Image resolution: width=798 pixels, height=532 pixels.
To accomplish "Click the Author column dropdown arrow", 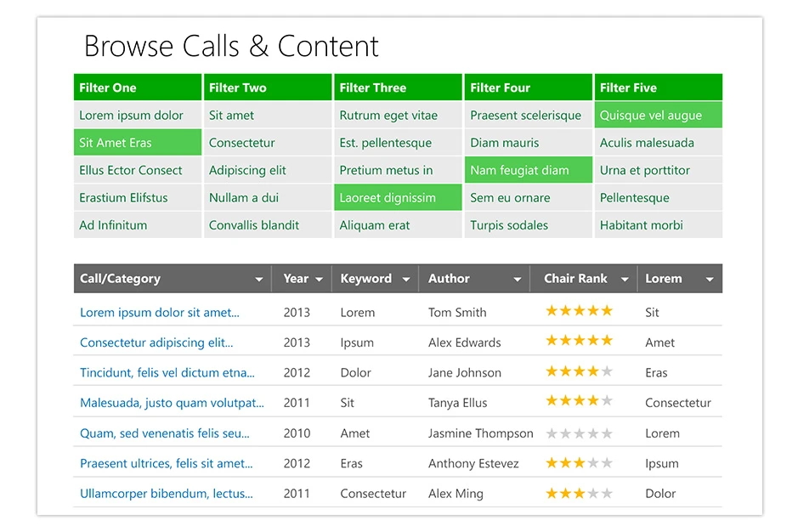I will [x=517, y=280].
